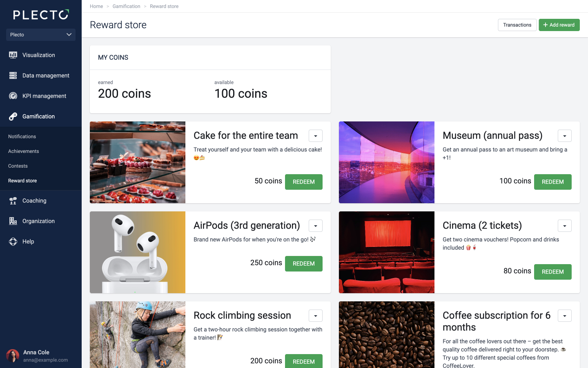Open Data management in the sidebar
The height and width of the screenshot is (368, 588).
click(41, 75)
